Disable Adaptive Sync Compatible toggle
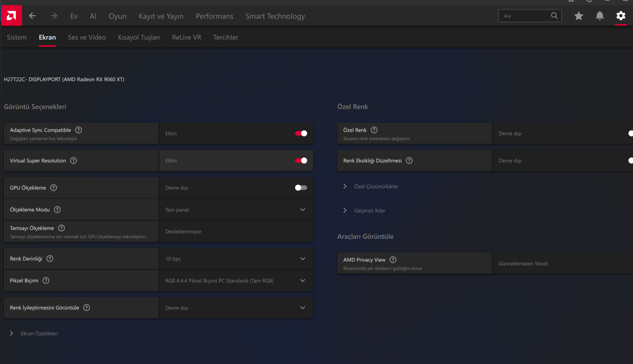Screen dimensions: 633x364 pyautogui.click(x=301, y=133)
